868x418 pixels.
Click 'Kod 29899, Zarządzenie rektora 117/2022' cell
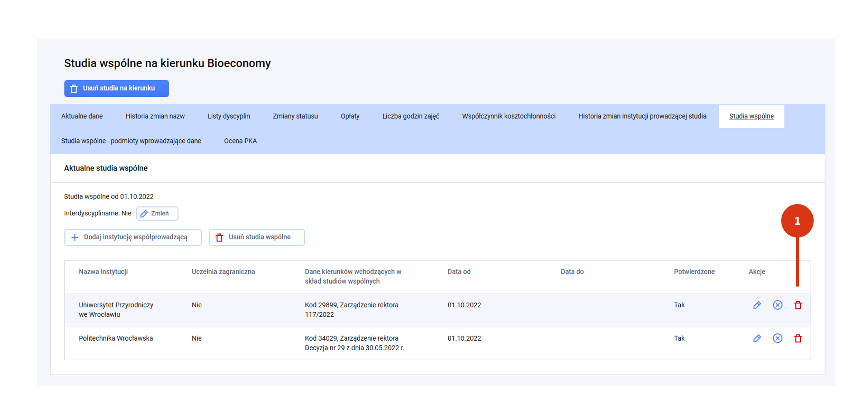click(351, 310)
